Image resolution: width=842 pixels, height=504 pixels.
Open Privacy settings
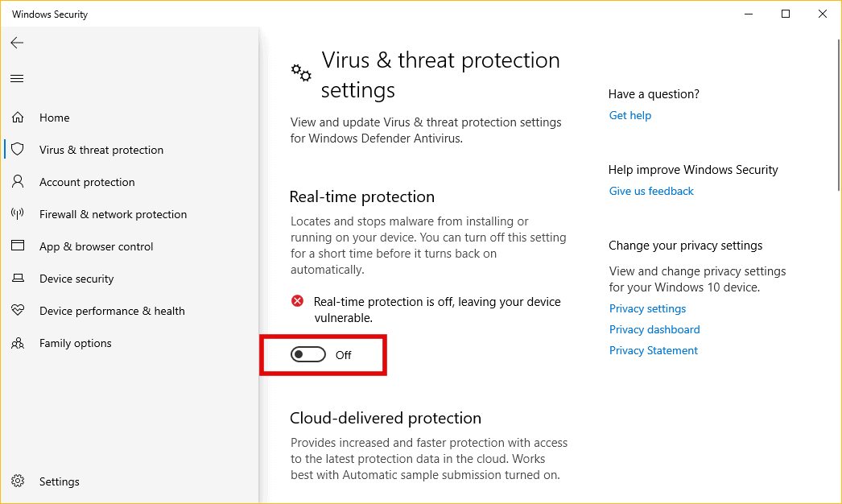pos(647,308)
